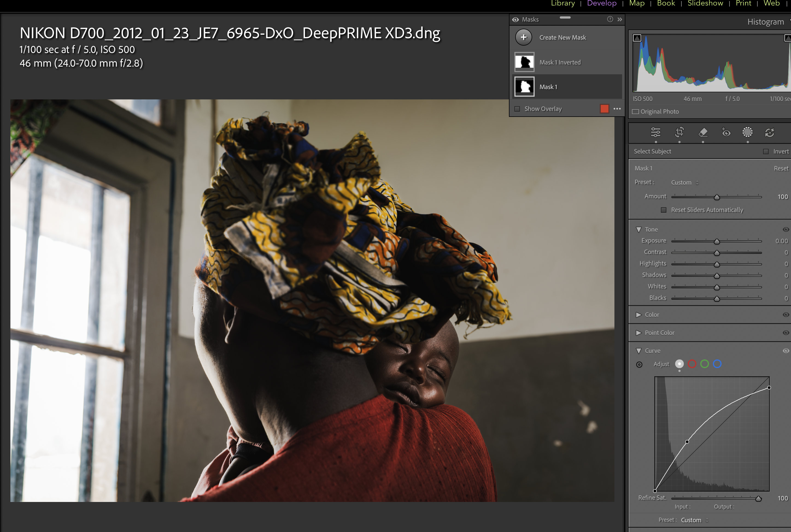
Task: Click Reset for Mask 1 adjustments
Action: (x=781, y=168)
